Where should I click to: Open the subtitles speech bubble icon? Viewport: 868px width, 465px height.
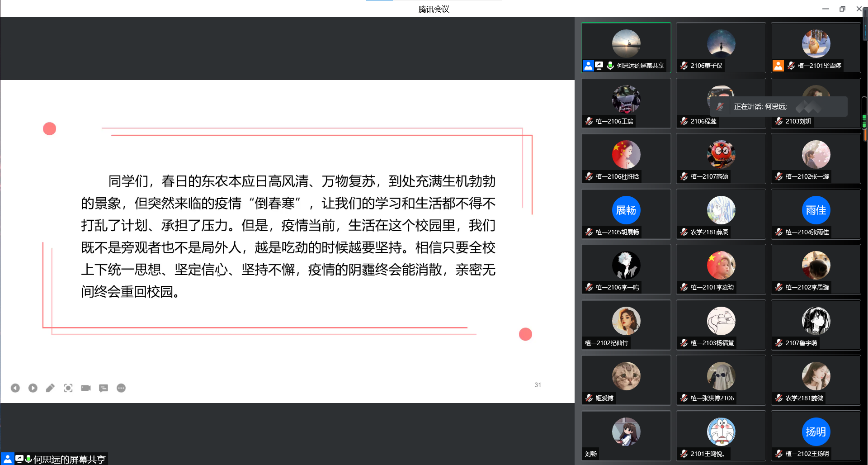click(104, 388)
